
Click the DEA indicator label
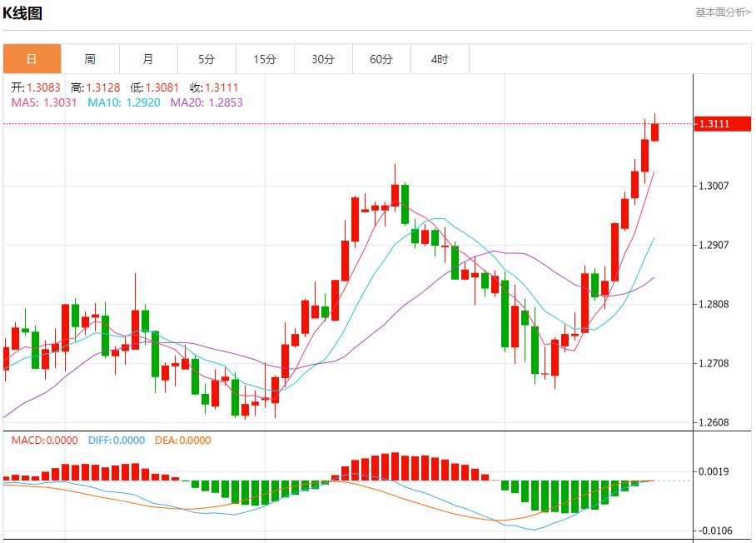coord(183,441)
